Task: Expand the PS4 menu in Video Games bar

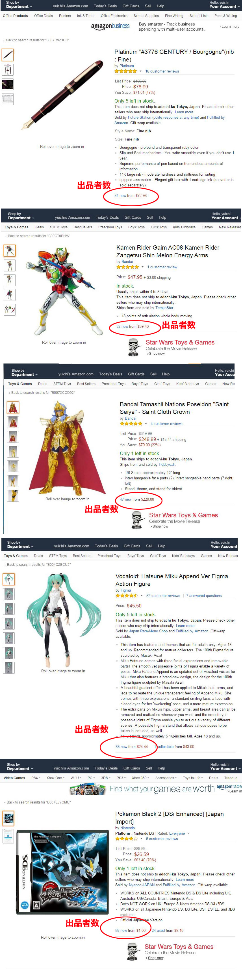Action: click(36, 778)
